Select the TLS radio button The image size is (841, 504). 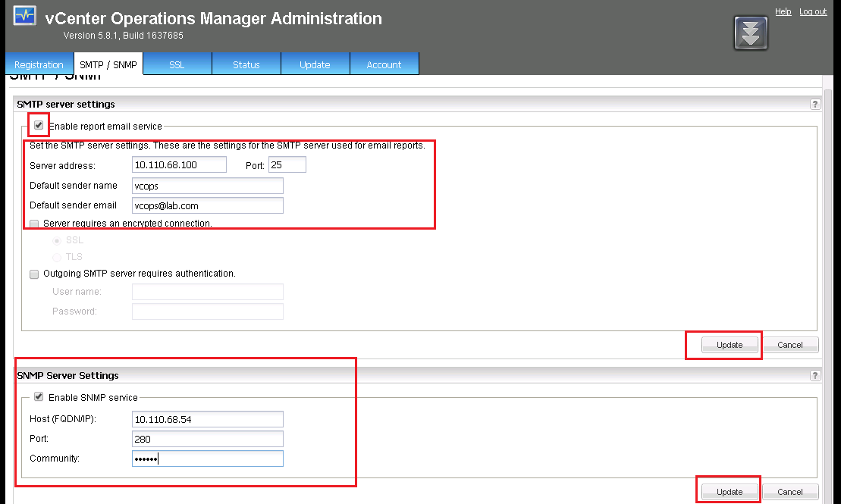coord(57,257)
